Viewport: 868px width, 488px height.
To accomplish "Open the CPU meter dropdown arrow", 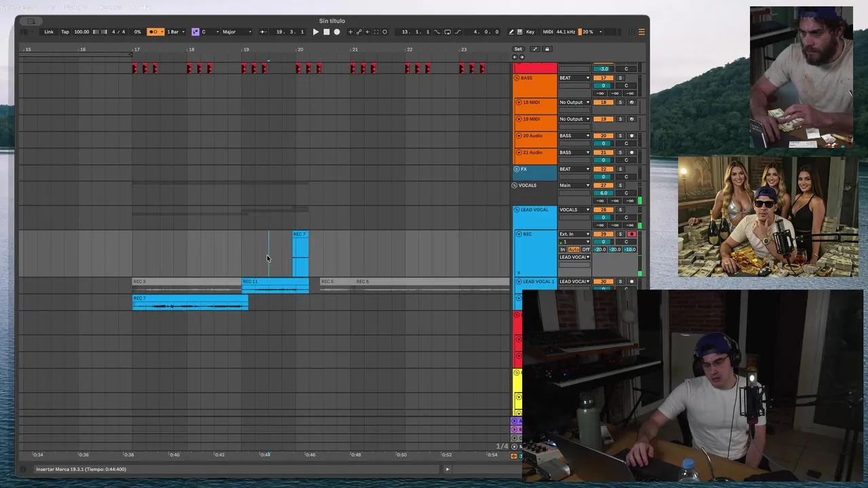I will pyautogui.click(x=601, y=32).
